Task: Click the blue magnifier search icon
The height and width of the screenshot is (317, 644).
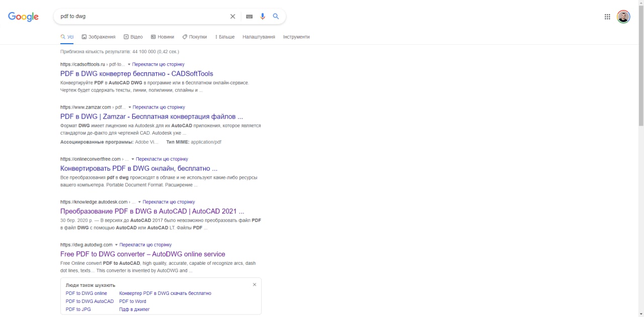Action: click(276, 17)
